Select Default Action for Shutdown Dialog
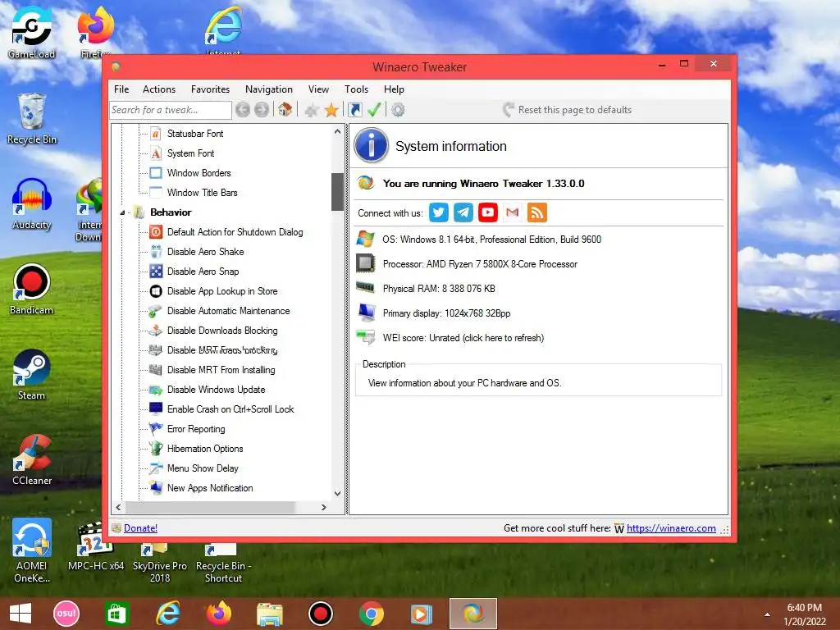The image size is (840, 630). [x=235, y=232]
